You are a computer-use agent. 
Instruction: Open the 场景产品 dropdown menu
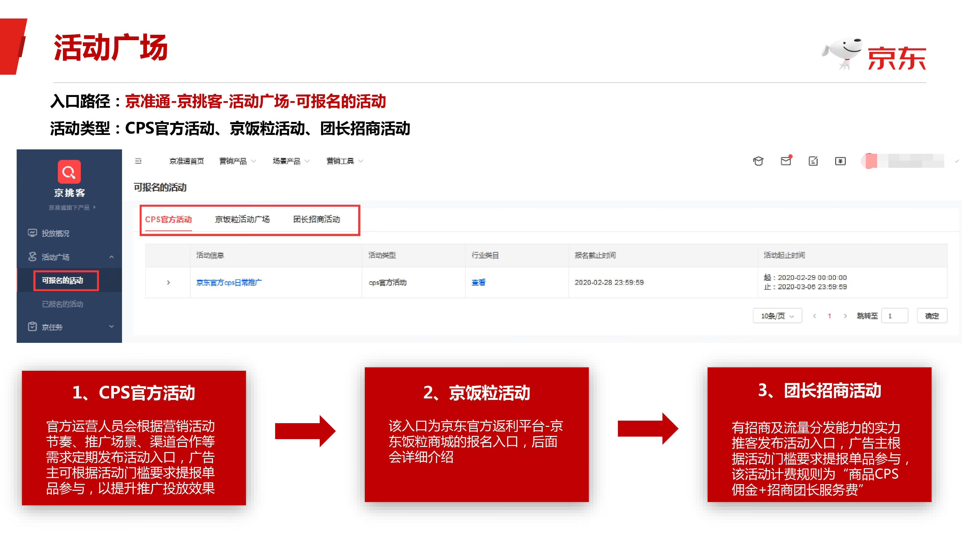pyautogui.click(x=291, y=161)
